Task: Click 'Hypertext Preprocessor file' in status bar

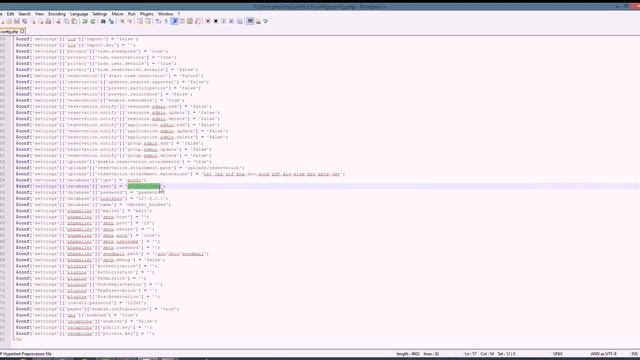Action: 26,354
